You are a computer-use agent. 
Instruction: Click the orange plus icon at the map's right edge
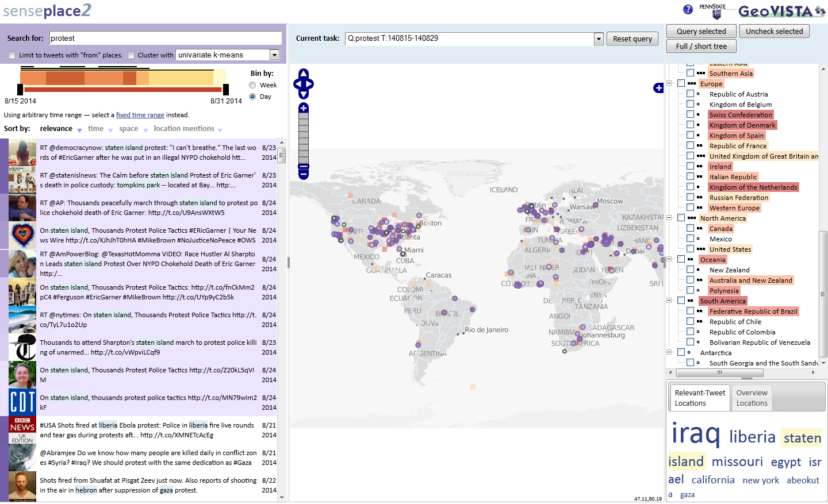click(x=658, y=89)
